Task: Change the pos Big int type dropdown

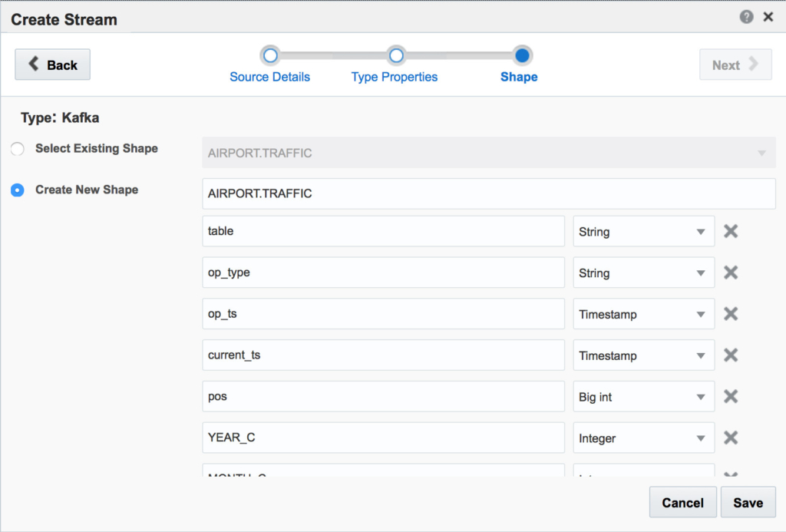Action: click(644, 396)
